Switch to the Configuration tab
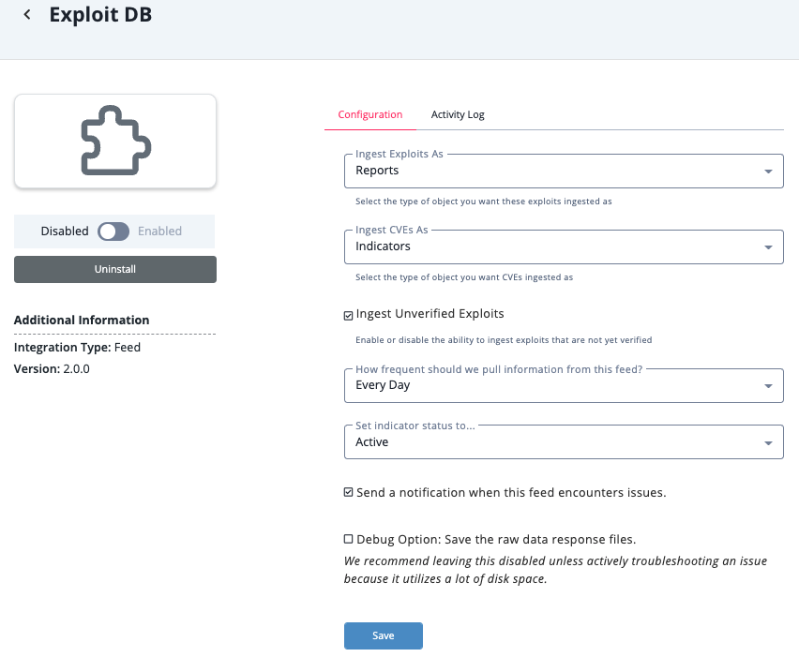 (369, 114)
